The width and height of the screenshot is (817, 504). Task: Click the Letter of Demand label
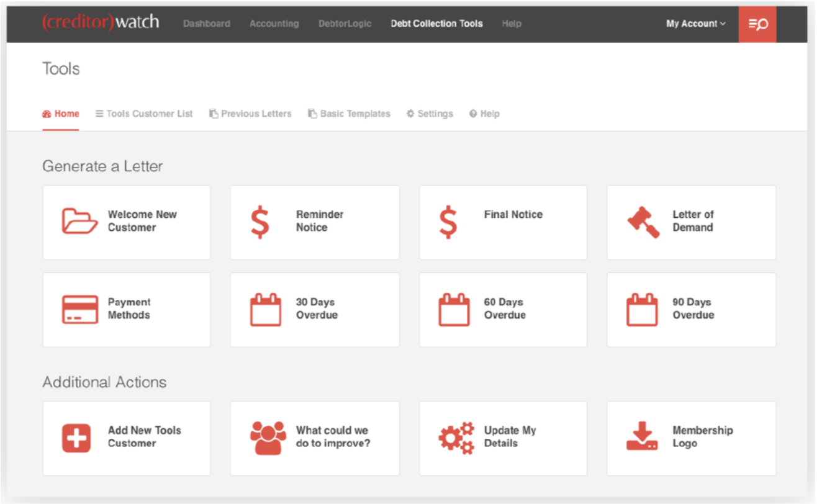[x=693, y=221]
